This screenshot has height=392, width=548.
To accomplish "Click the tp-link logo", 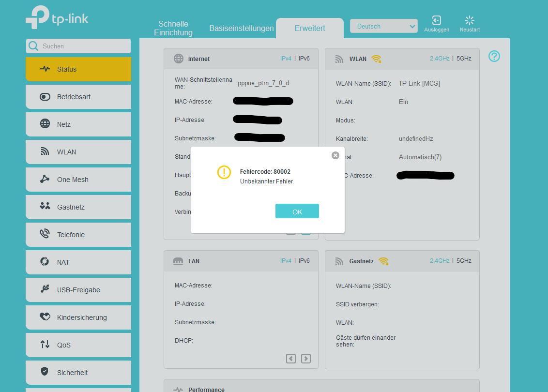I will [57, 17].
